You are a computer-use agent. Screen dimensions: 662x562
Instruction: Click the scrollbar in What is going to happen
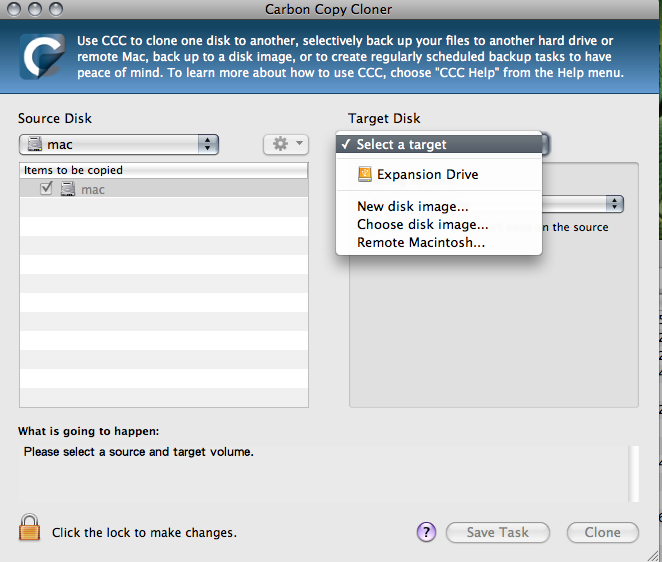tap(633, 474)
